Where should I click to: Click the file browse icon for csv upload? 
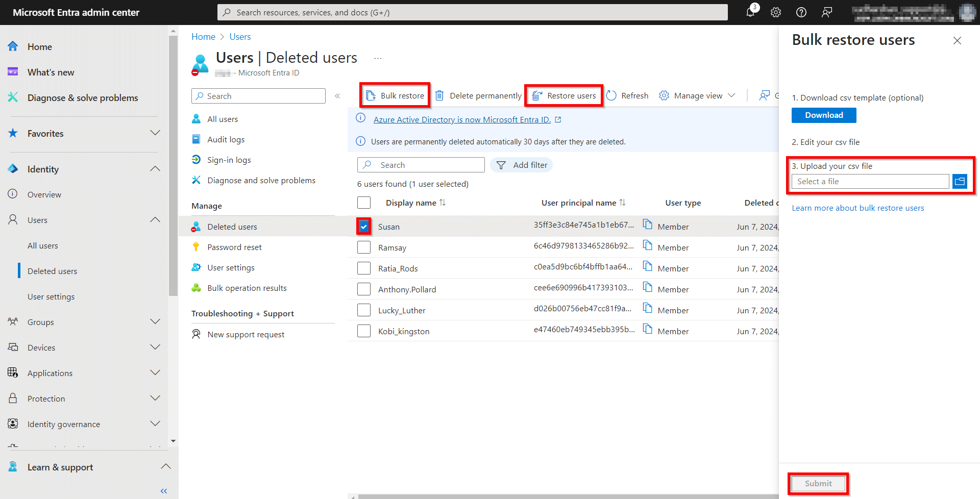(960, 181)
